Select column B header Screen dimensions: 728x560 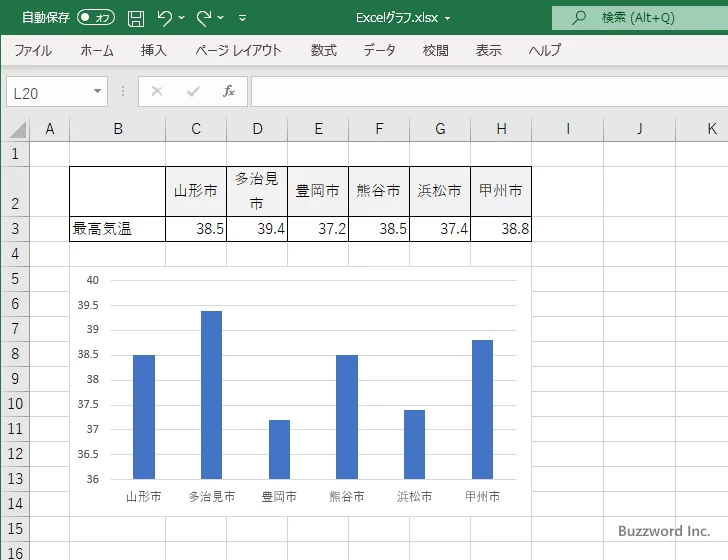(x=117, y=129)
